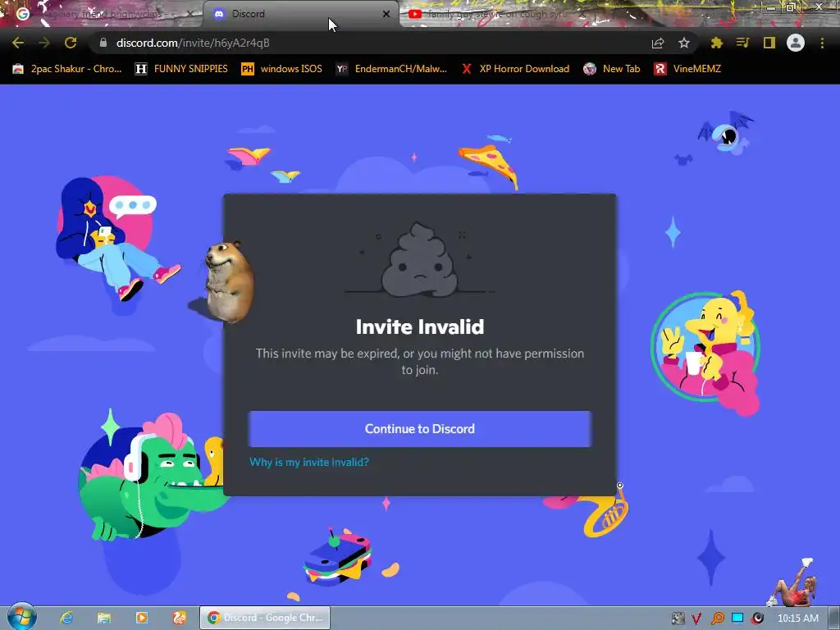This screenshot has width=840, height=630.
Task: Open the media control queue icon
Action: [x=742, y=43]
